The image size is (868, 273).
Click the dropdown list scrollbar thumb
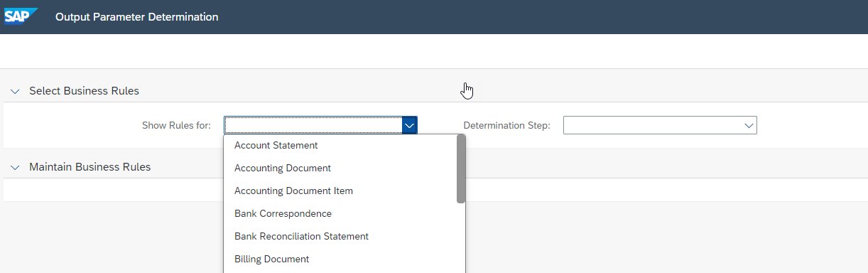(461, 168)
